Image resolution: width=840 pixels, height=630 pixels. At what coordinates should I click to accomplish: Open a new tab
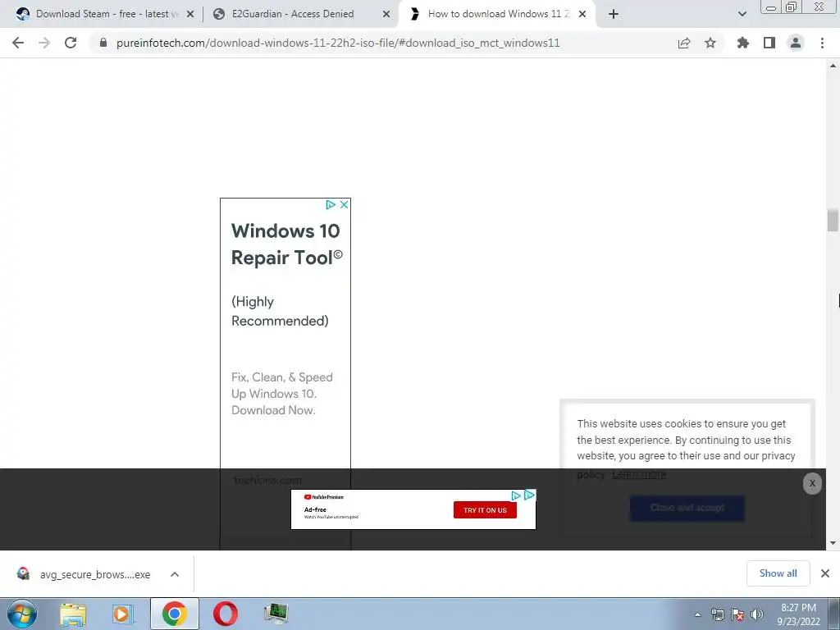pyautogui.click(x=614, y=14)
